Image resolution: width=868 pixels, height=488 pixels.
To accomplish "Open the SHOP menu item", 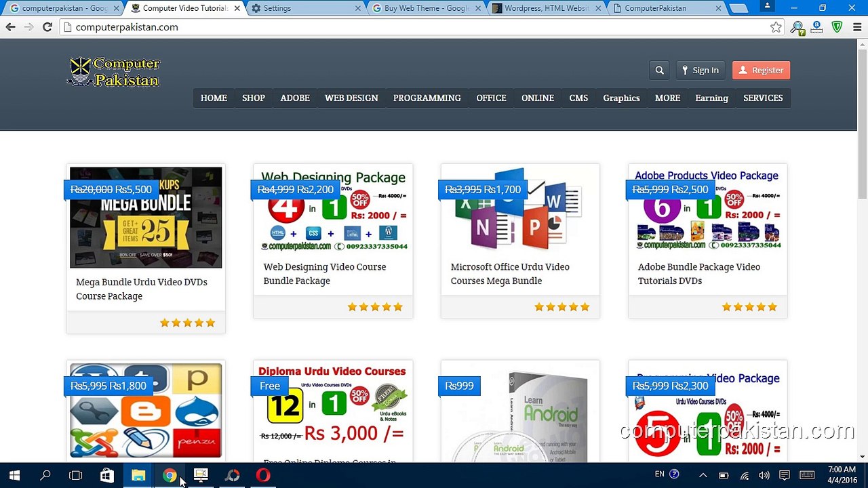I will pyautogui.click(x=254, y=98).
